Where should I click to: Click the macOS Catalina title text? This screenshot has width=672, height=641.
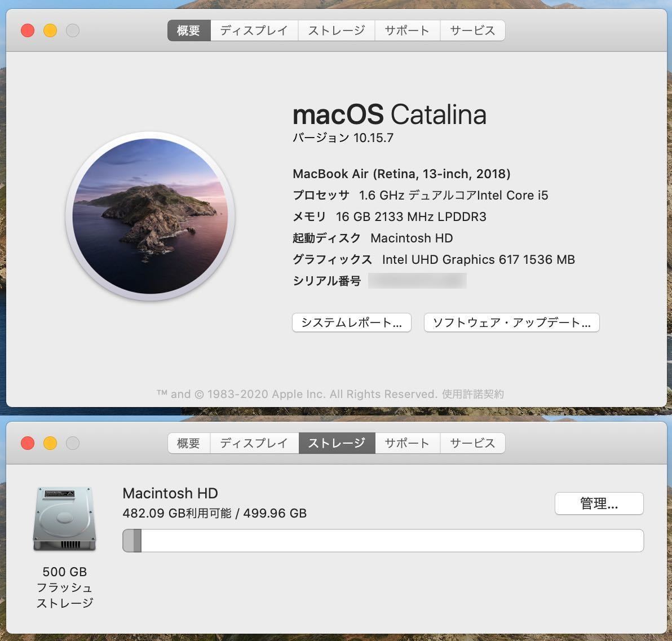390,115
